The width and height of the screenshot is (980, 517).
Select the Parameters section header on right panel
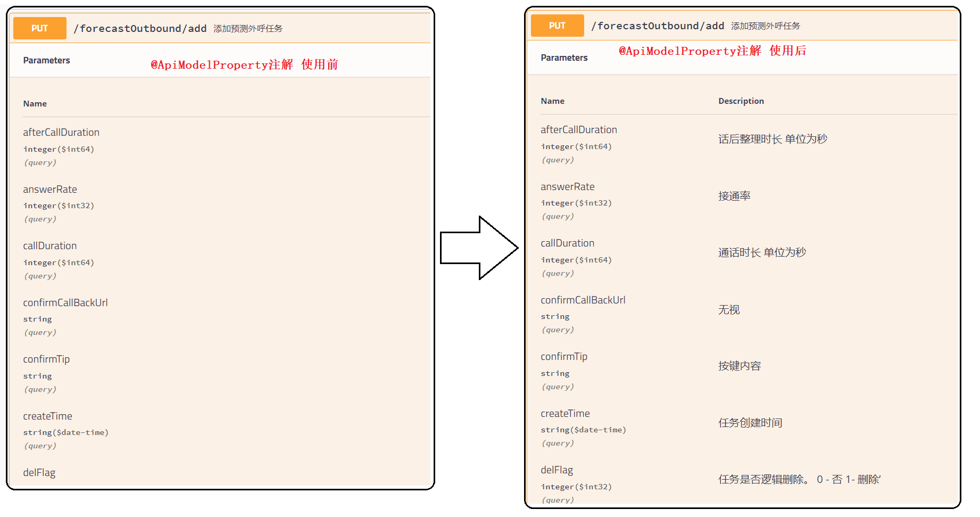point(564,57)
